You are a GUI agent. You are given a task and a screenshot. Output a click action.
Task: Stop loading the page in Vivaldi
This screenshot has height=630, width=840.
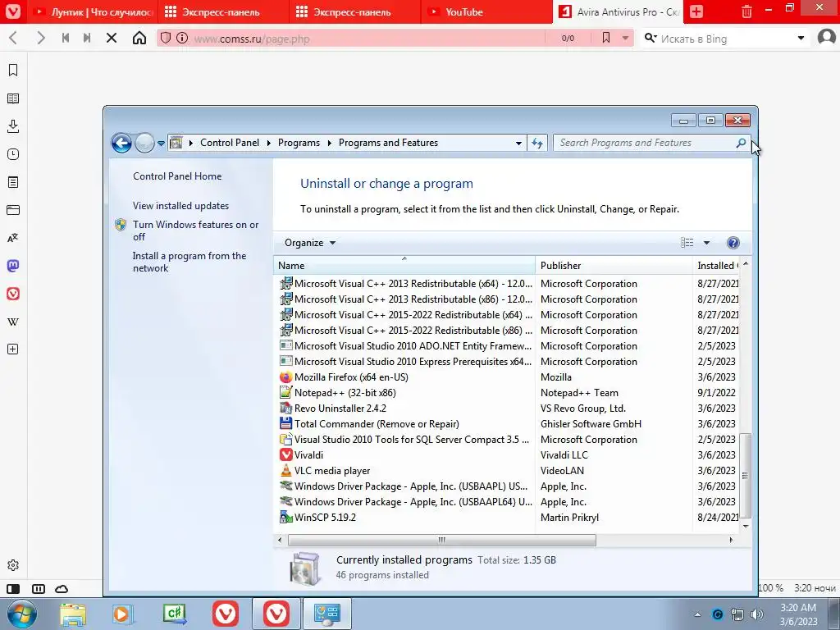pyautogui.click(x=112, y=38)
